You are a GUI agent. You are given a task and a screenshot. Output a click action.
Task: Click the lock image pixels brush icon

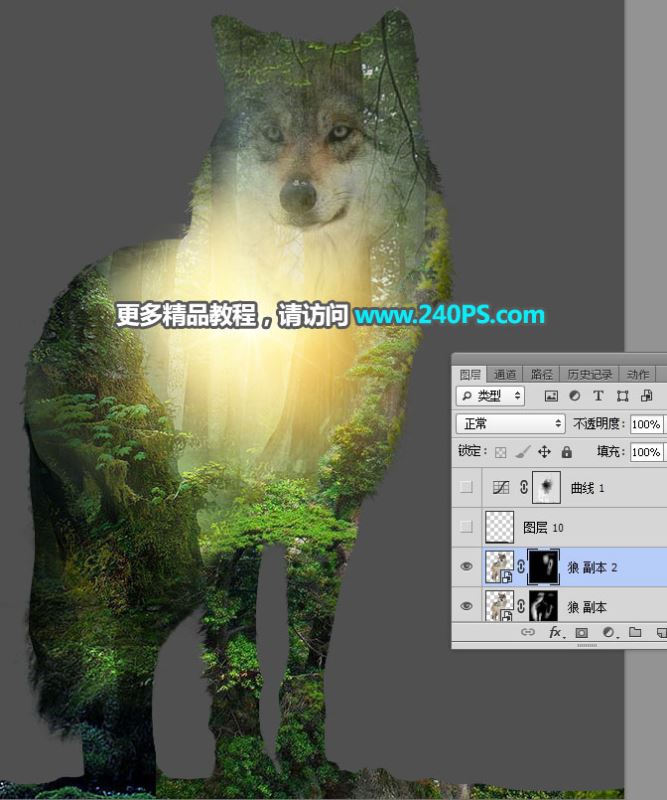pos(523,452)
